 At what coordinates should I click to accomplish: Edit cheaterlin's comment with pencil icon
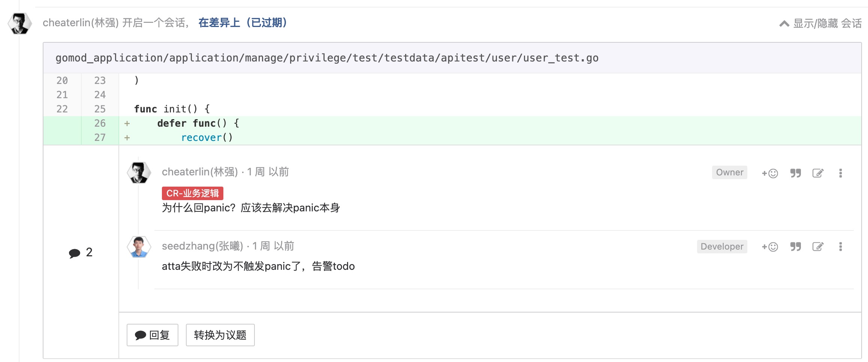[818, 173]
